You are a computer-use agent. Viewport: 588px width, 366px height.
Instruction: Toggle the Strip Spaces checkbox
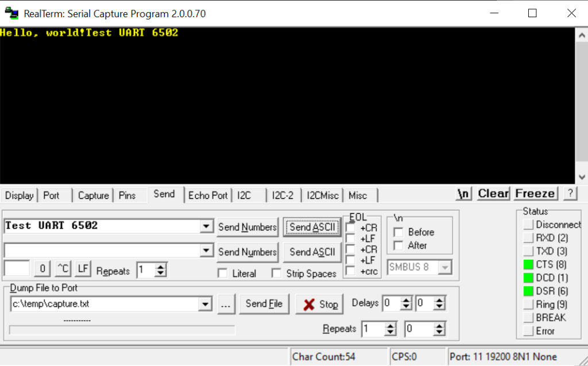[277, 273]
